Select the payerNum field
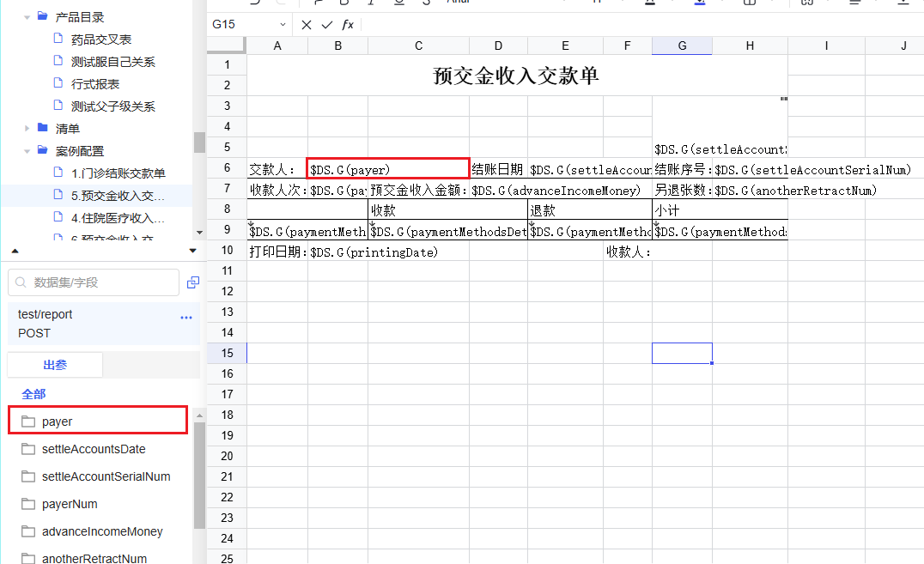The image size is (924, 564). (x=70, y=504)
